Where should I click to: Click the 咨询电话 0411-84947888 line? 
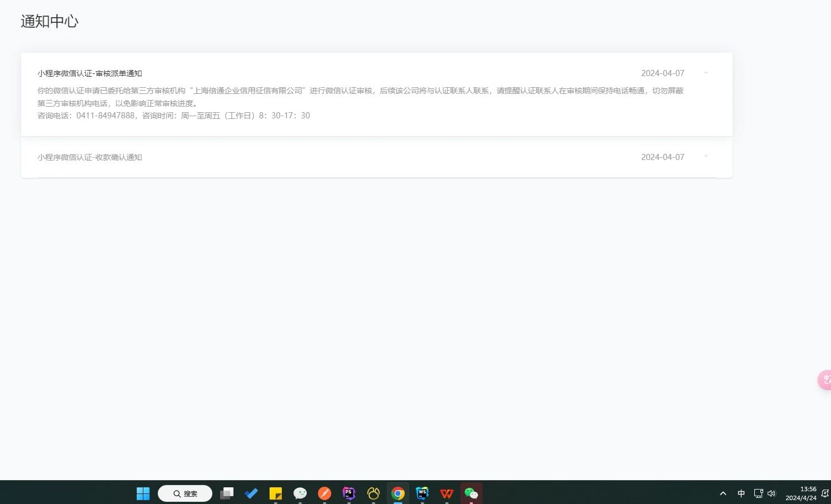174,116
